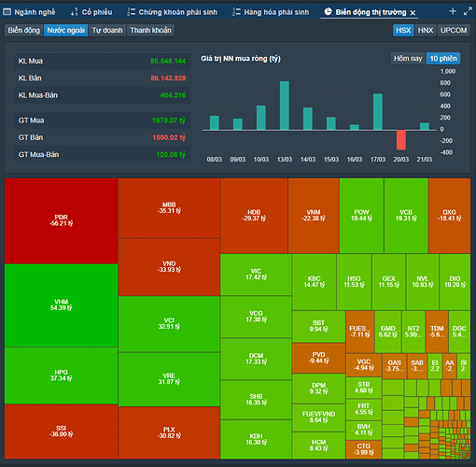
Task: Select the Biến động sub-tab
Action: click(24, 30)
